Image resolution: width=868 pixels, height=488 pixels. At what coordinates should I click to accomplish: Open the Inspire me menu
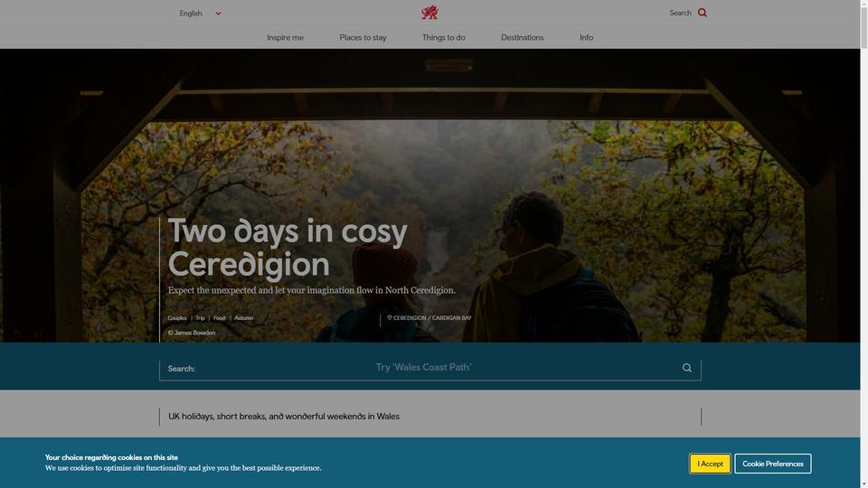(285, 38)
